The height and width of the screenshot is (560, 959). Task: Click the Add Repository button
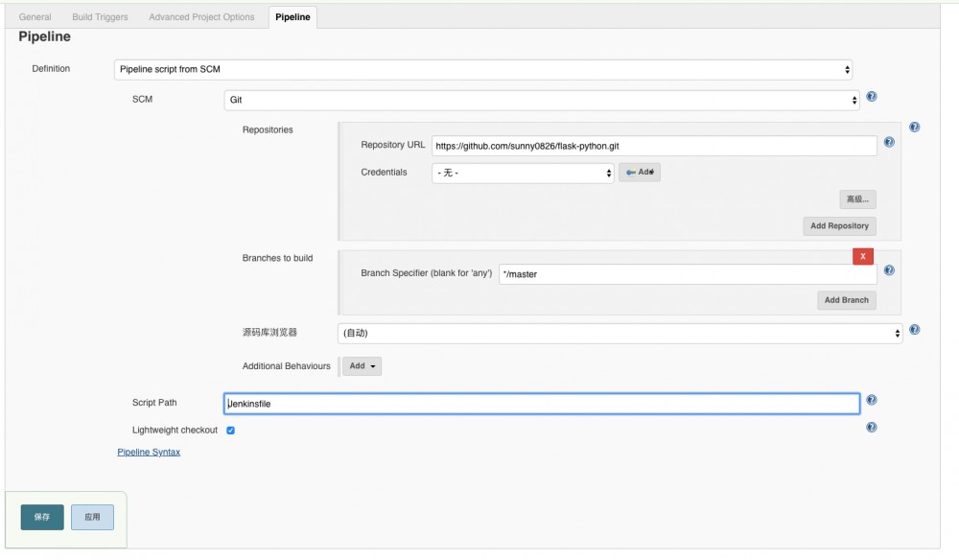click(x=839, y=225)
